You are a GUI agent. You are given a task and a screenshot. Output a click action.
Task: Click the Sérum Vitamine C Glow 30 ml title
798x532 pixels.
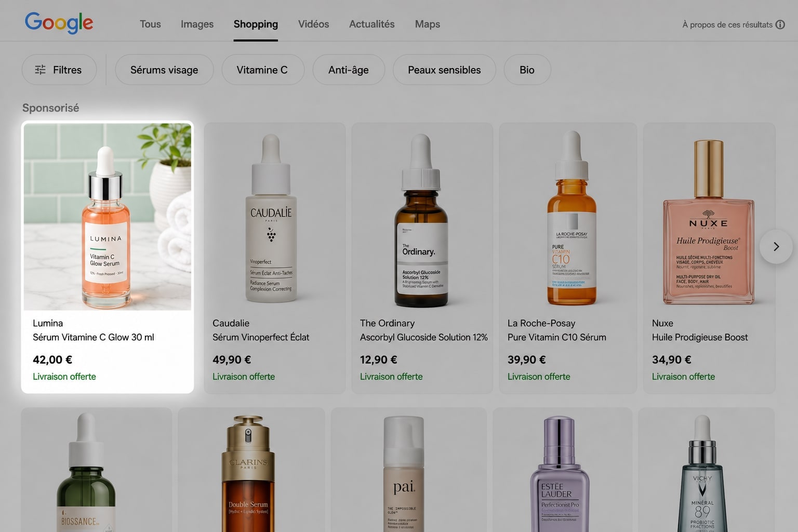pos(94,337)
